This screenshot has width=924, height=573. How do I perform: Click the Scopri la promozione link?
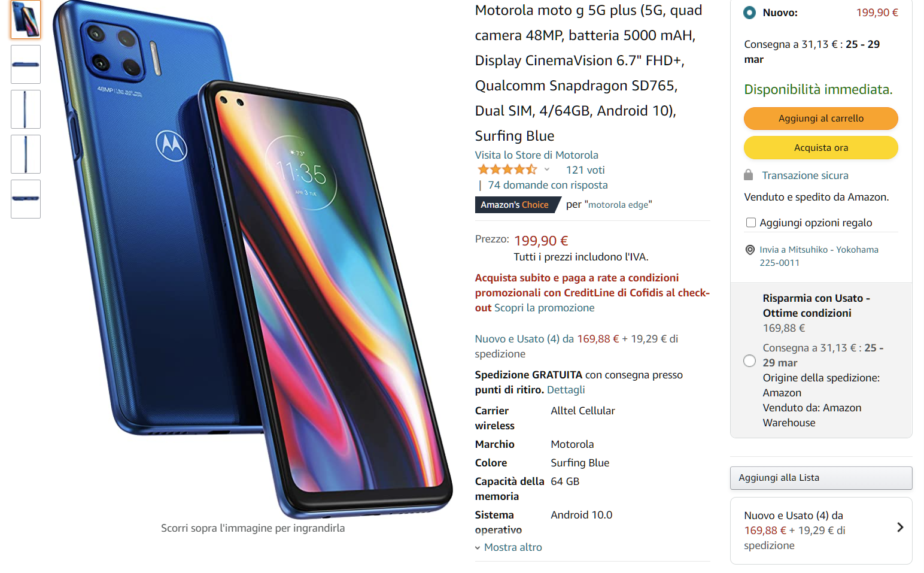[x=545, y=308]
